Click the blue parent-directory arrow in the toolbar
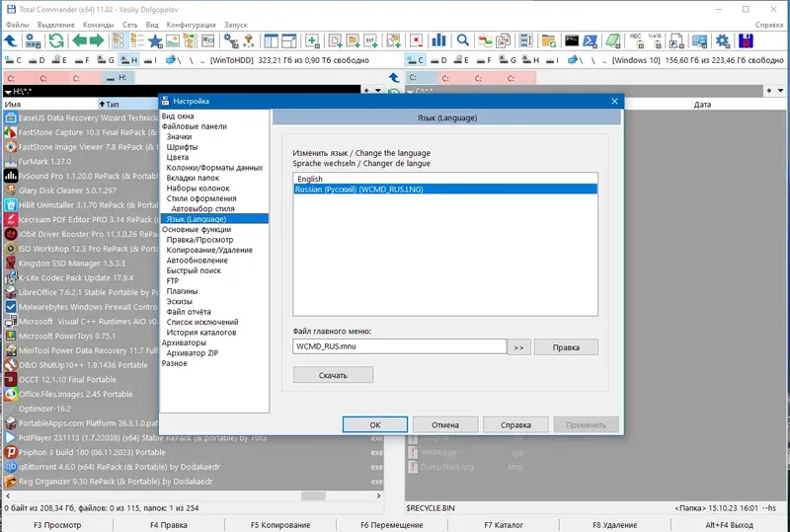This screenshot has height=532, width=790. 11,40
